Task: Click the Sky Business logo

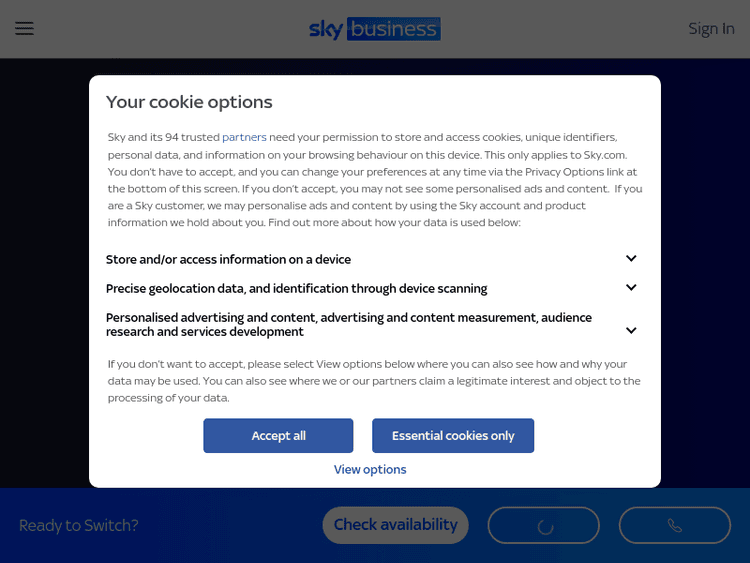Action: coord(375,29)
